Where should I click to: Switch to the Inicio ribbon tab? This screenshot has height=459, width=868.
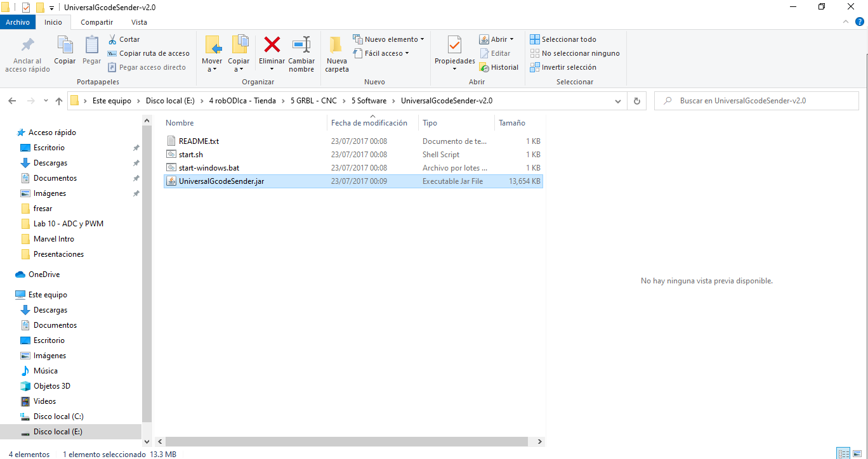[53, 22]
